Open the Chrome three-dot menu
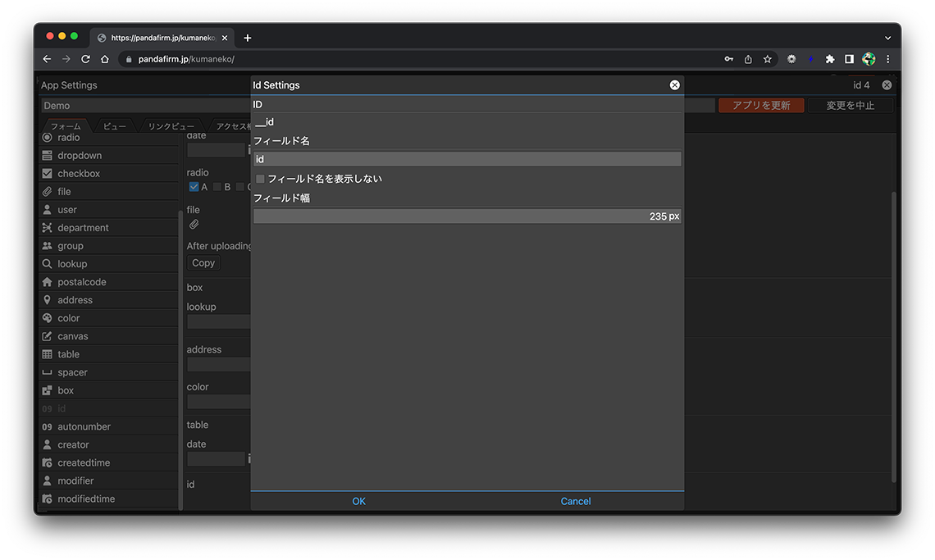 point(887,59)
